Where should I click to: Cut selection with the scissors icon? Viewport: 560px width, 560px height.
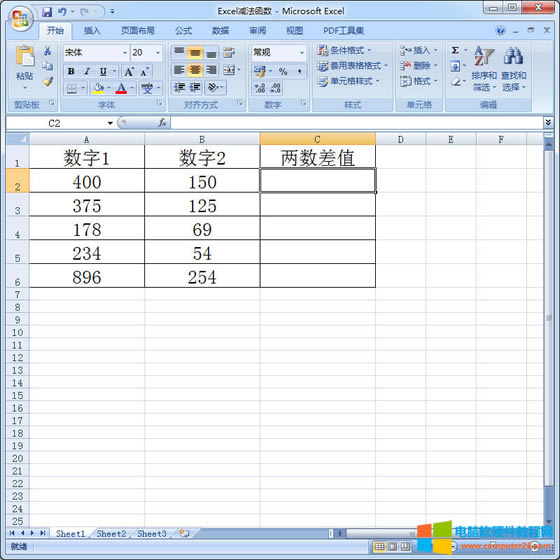coord(48,51)
